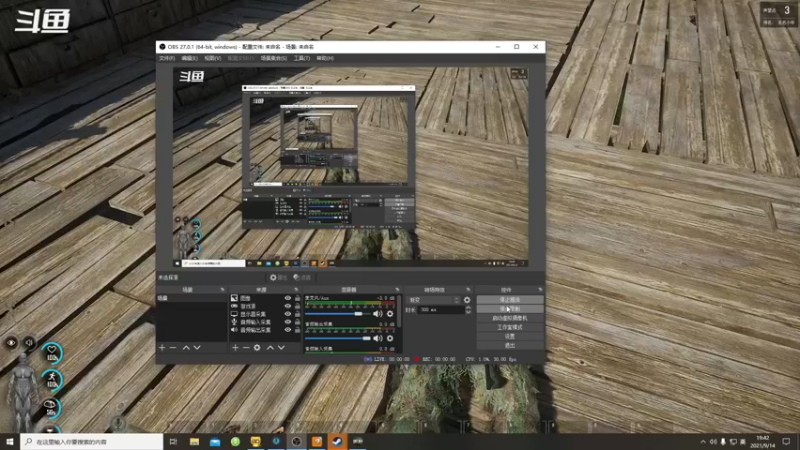The height and width of the screenshot is (450, 800).
Task: Add a new source with the plus icon
Action: 235,347
